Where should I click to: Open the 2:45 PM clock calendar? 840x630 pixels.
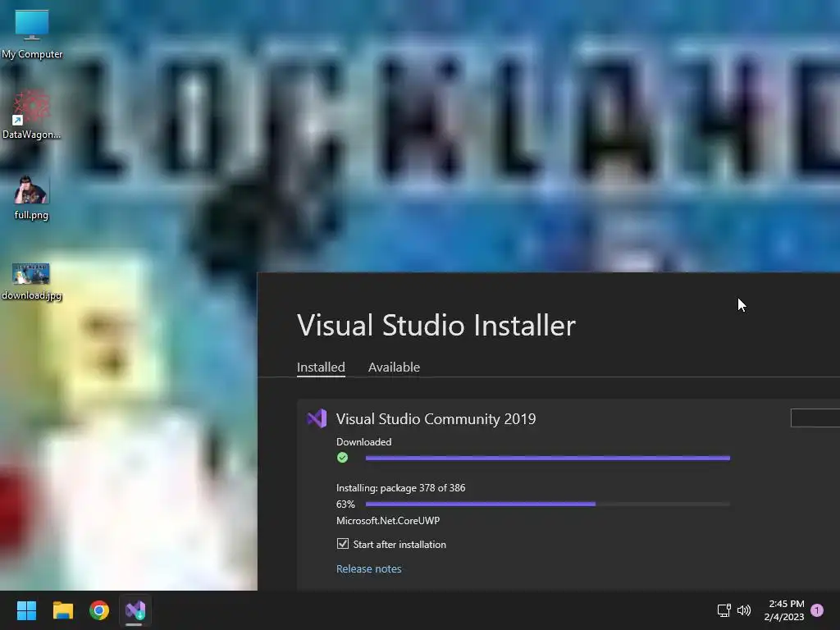point(784,610)
